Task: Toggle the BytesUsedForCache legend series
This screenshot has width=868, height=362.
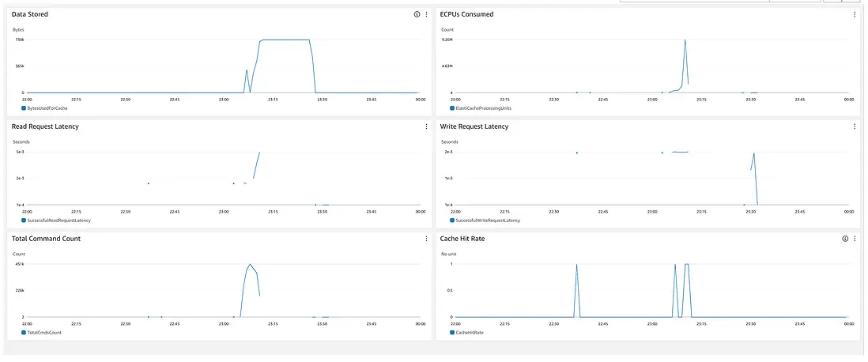Action: click(x=47, y=107)
